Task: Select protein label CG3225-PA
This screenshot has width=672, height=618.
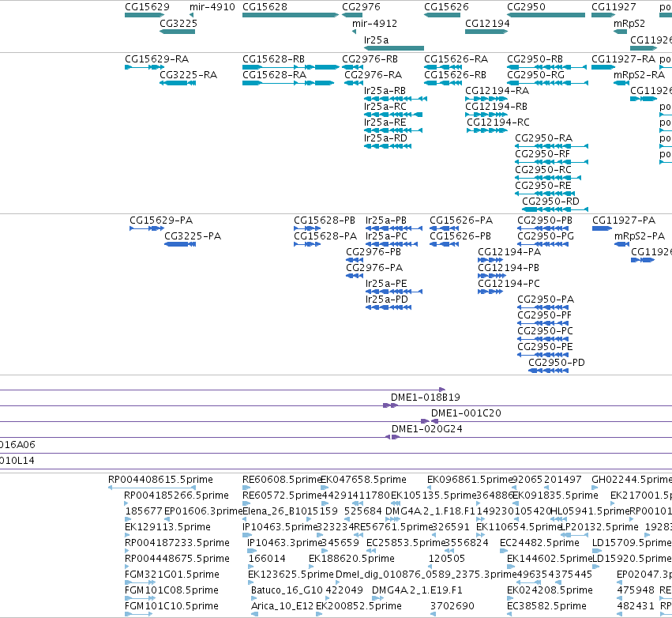Action: [193, 236]
